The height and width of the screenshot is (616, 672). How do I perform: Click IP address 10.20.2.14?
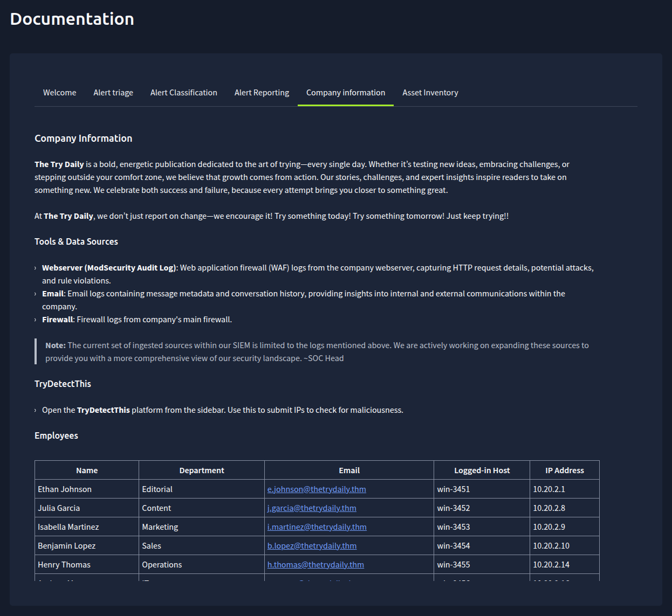[x=565, y=565]
